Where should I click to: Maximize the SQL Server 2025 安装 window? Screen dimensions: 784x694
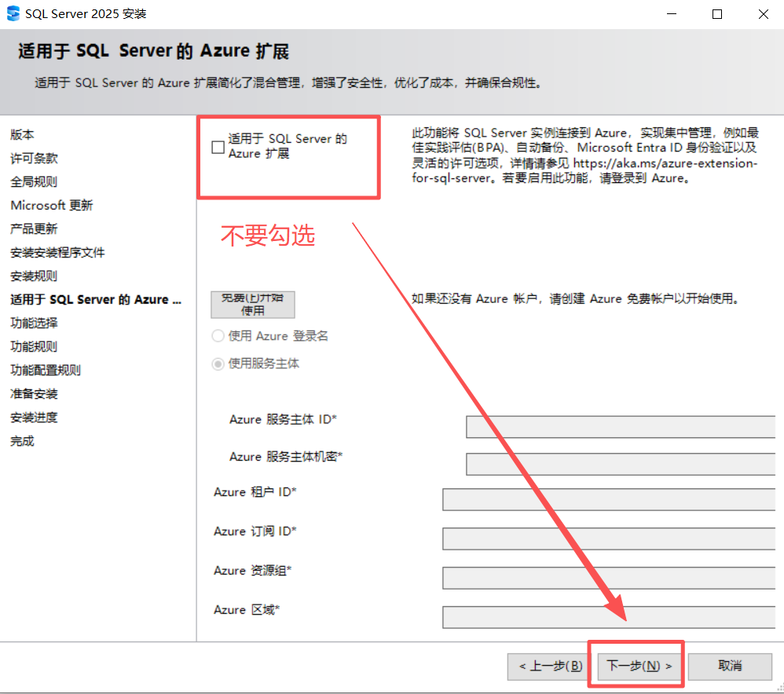717,14
